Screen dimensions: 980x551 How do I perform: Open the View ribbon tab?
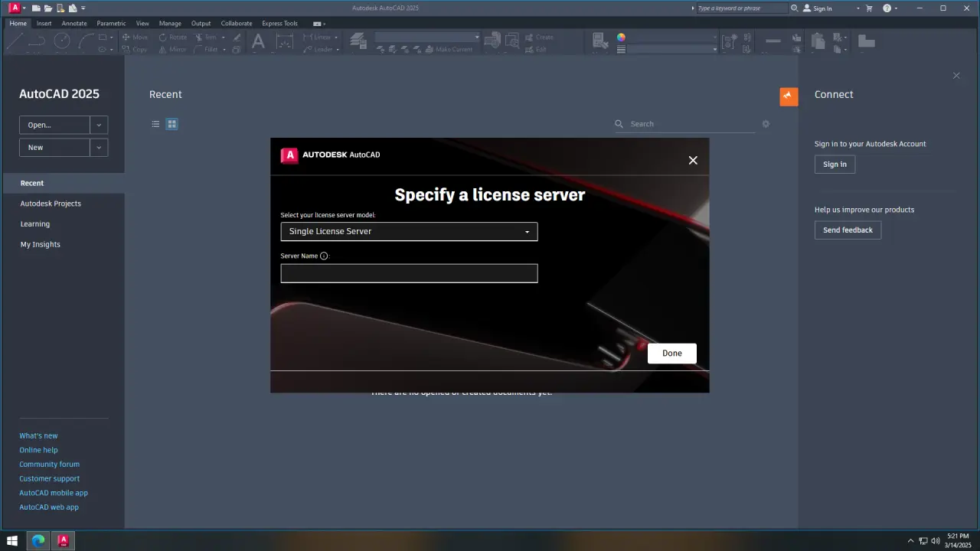pos(142,23)
